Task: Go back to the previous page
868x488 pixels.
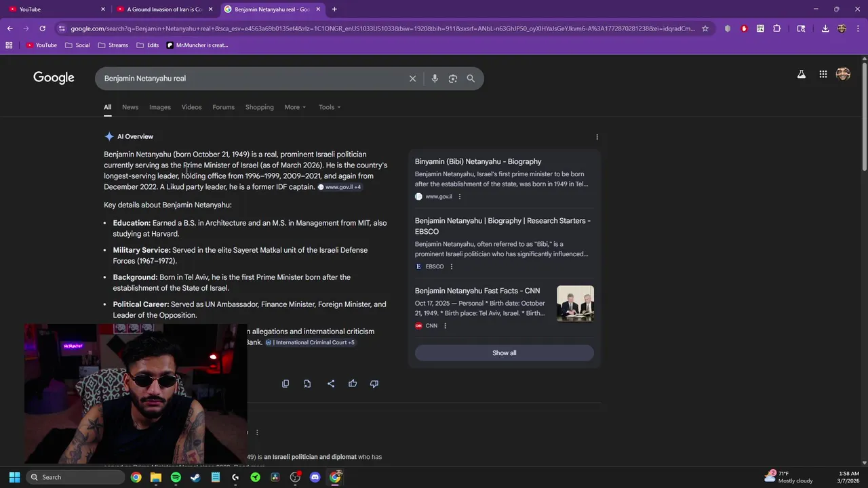Action: point(9,28)
